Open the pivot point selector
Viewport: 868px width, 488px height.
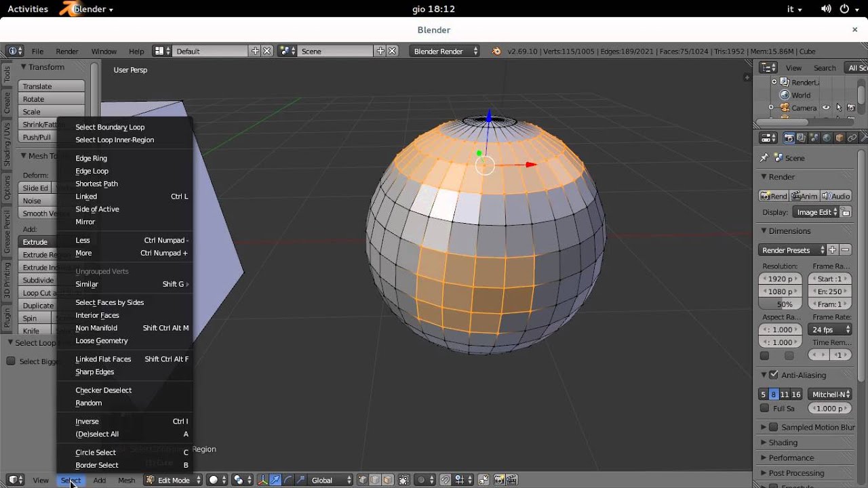(x=243, y=480)
